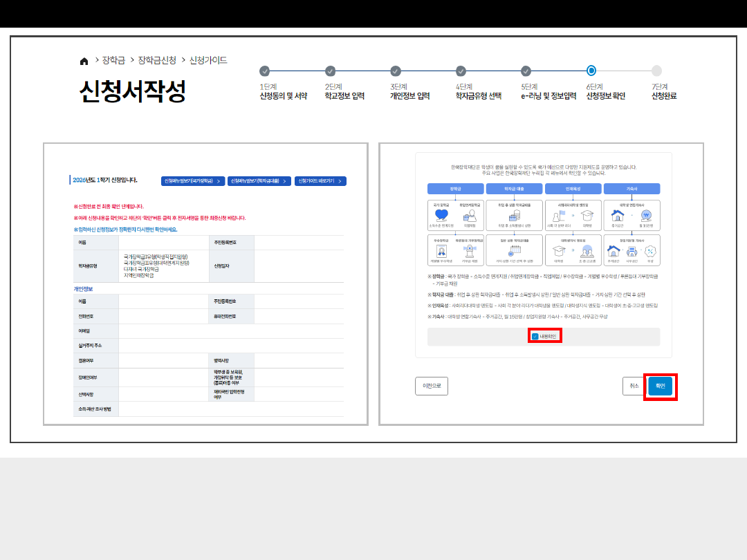The width and height of the screenshot is (747, 560).
Task: Click the calendar icon under 일반 상환 학자금대출
Action: point(514,251)
